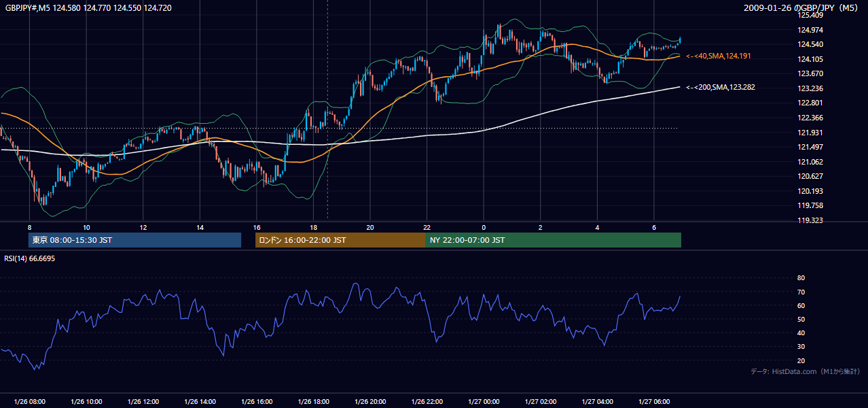This screenshot has height=408, width=868.
Task: Click price axis value 124.105
Action: [810, 59]
